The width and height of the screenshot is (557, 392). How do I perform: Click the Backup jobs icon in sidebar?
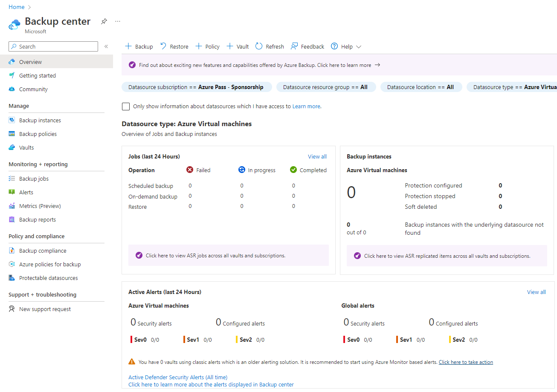[12, 179]
